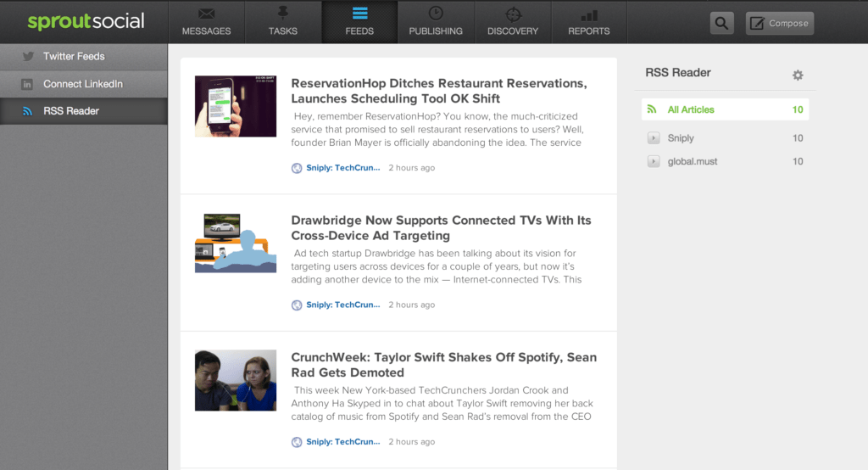Go to the Reports tab
The width and height of the screenshot is (868, 470).
click(x=589, y=22)
